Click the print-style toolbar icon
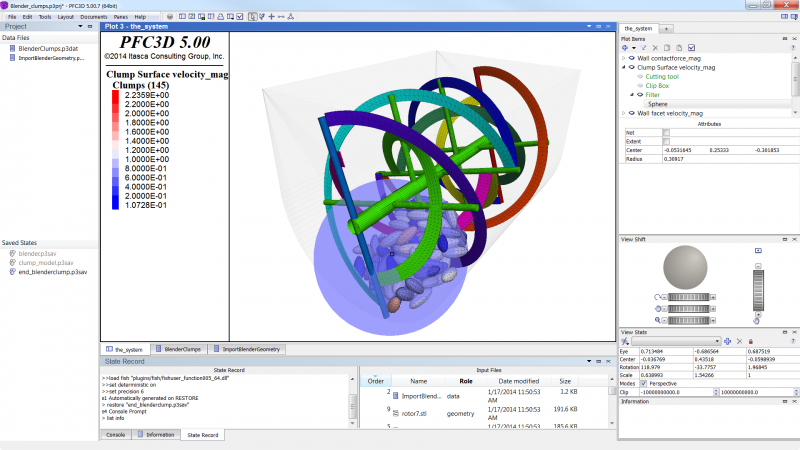Viewport: 800px width, 450px height. 220,17
